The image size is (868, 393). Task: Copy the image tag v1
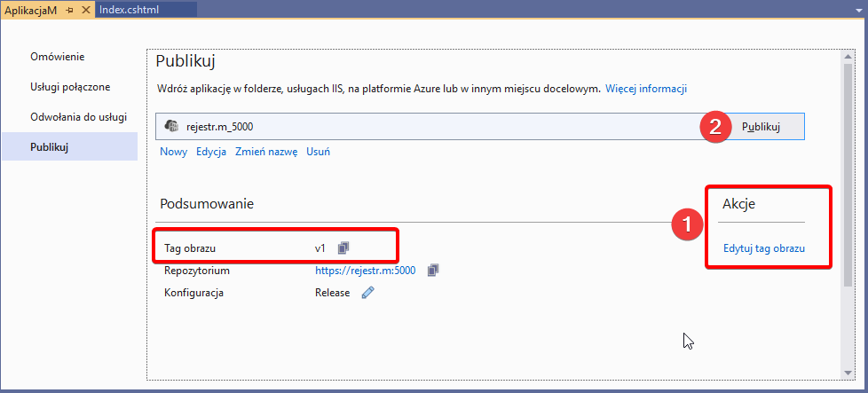[x=344, y=248]
